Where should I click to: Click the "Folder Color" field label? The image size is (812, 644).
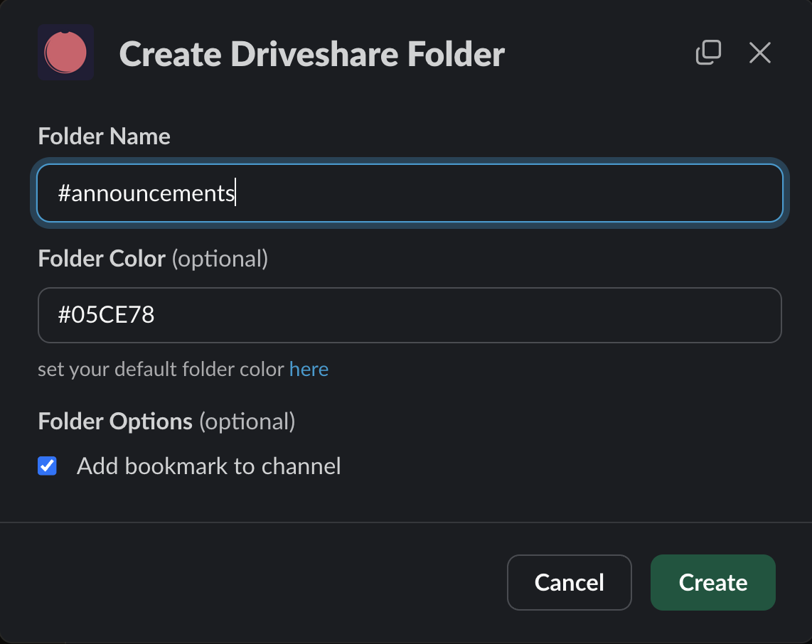click(102, 259)
